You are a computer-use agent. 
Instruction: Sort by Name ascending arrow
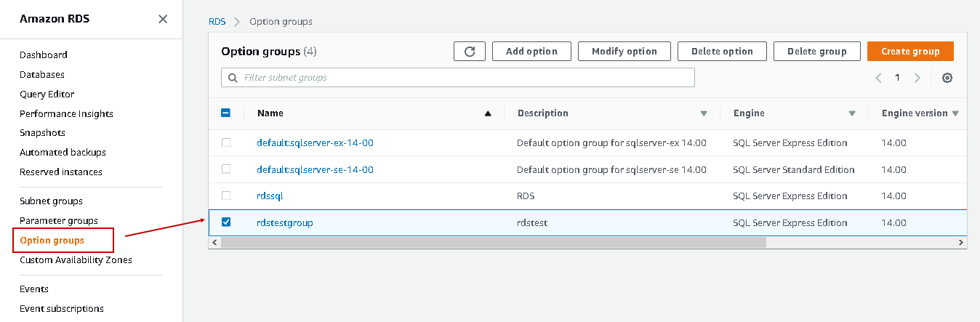[488, 113]
